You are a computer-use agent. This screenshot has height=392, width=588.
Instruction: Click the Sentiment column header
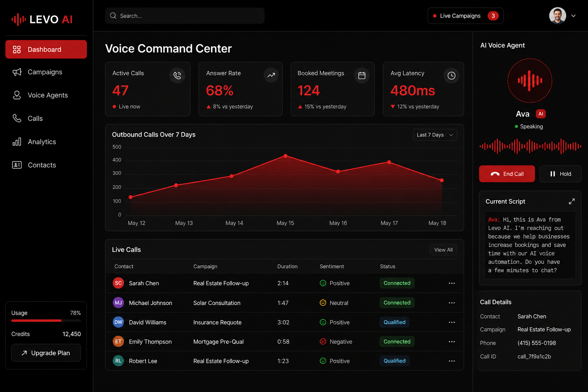(x=332, y=266)
